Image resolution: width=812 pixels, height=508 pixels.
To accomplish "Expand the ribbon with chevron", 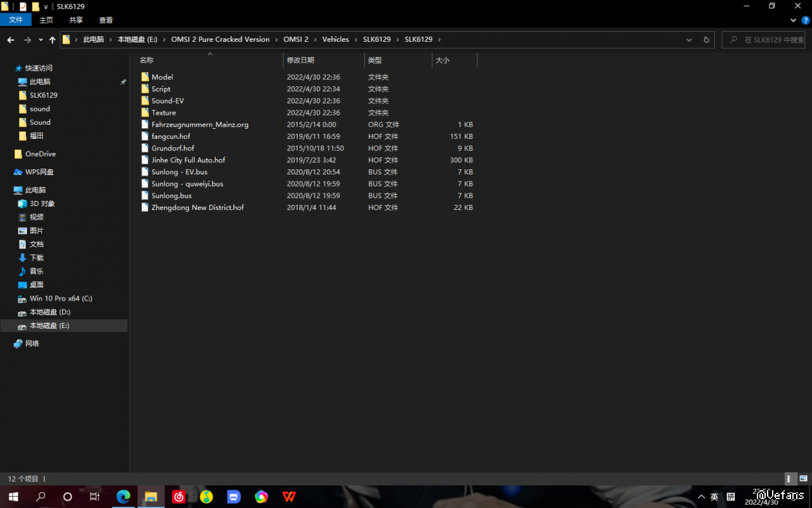I will (793, 20).
